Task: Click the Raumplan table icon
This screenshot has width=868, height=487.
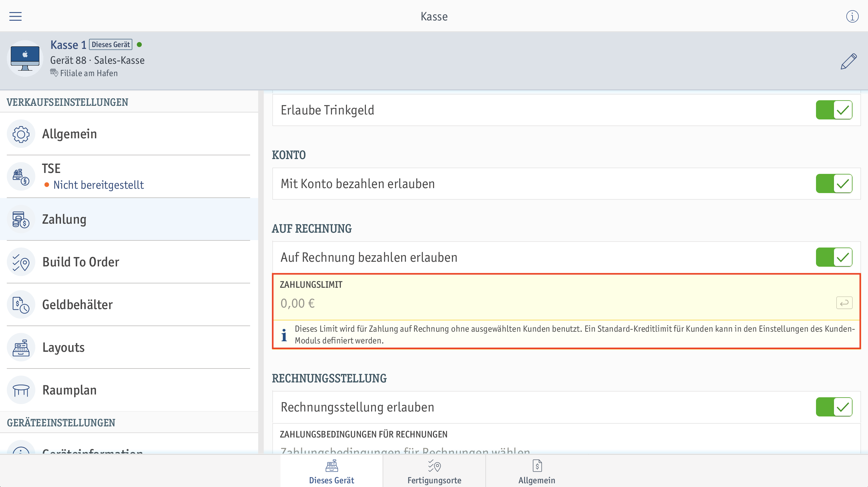Action: (x=21, y=390)
